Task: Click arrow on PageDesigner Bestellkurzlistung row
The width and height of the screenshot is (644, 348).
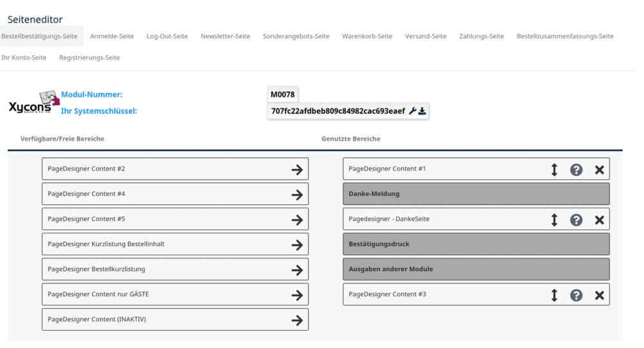Action: click(x=297, y=270)
